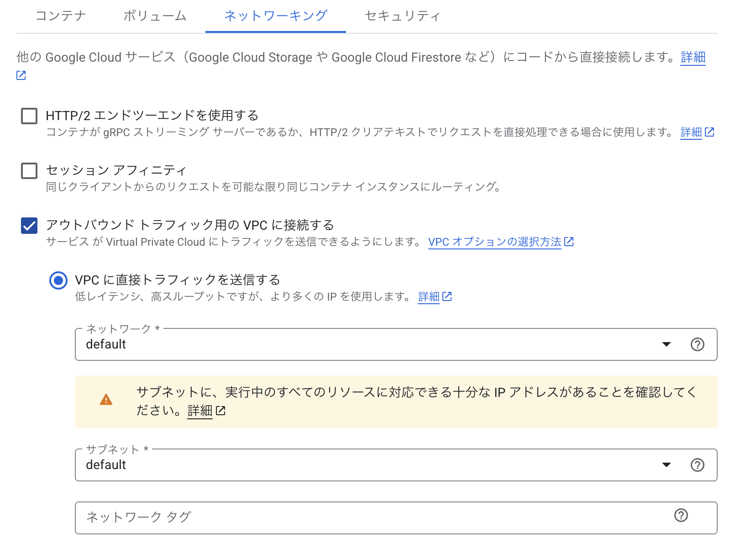The height and width of the screenshot is (549, 756).
Task: Select the VPC に直接トラフィックを送信する radio button
Action: pos(58,280)
